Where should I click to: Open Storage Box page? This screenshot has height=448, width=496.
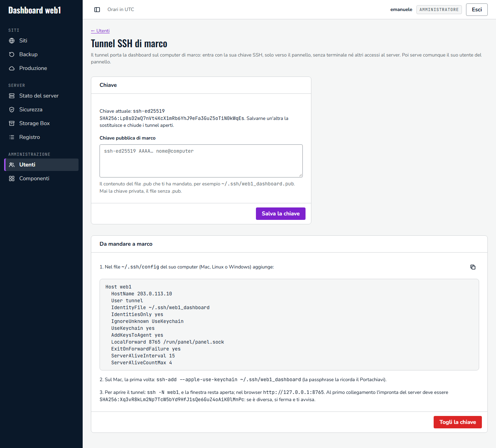coord(41,123)
